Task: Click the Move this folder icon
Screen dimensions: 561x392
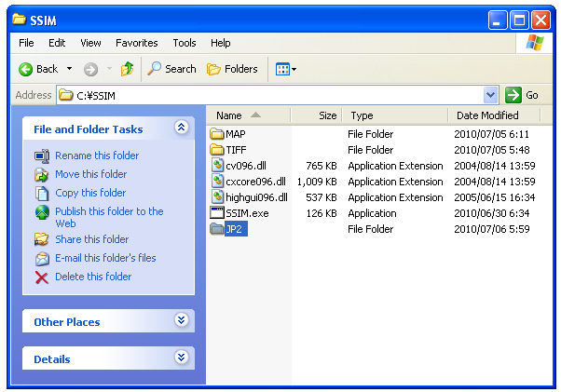Action: (42, 174)
